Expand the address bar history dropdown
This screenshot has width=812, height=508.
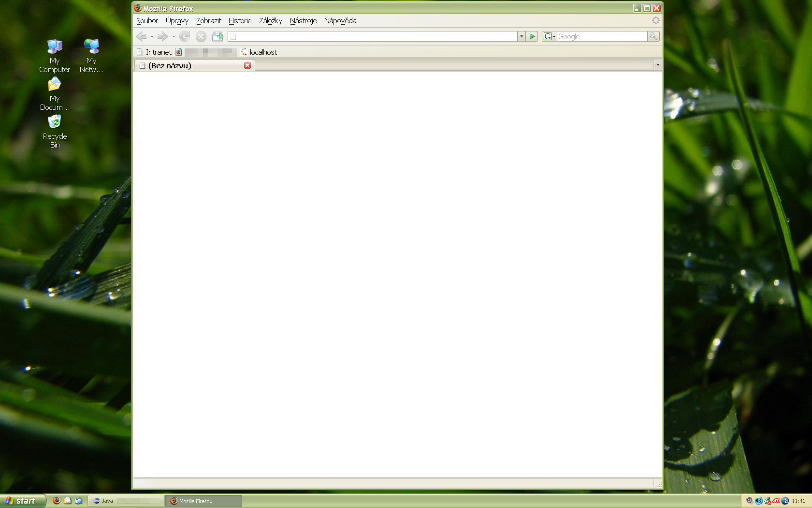pos(522,36)
